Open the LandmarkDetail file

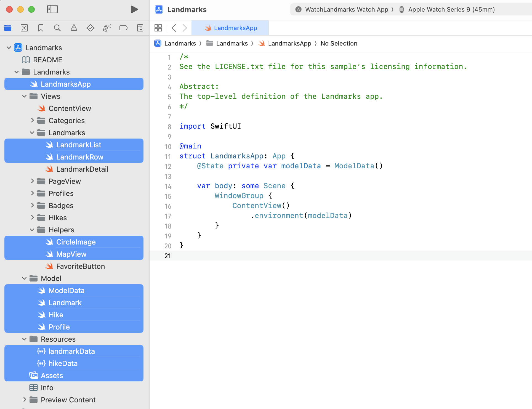click(82, 169)
